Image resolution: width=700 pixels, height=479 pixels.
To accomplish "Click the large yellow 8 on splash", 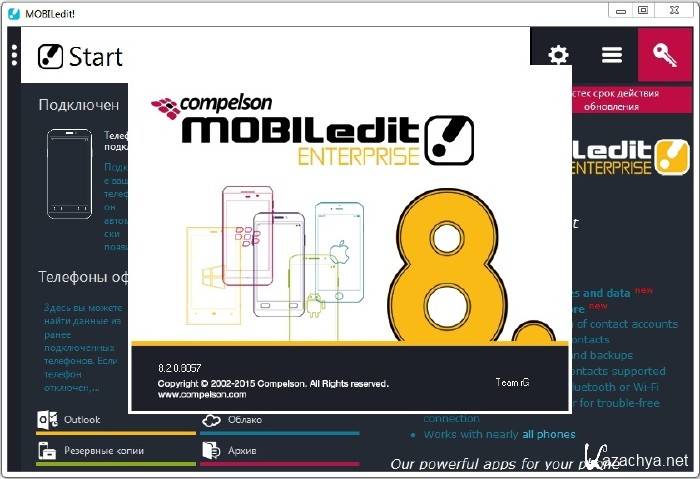I will point(455,265).
